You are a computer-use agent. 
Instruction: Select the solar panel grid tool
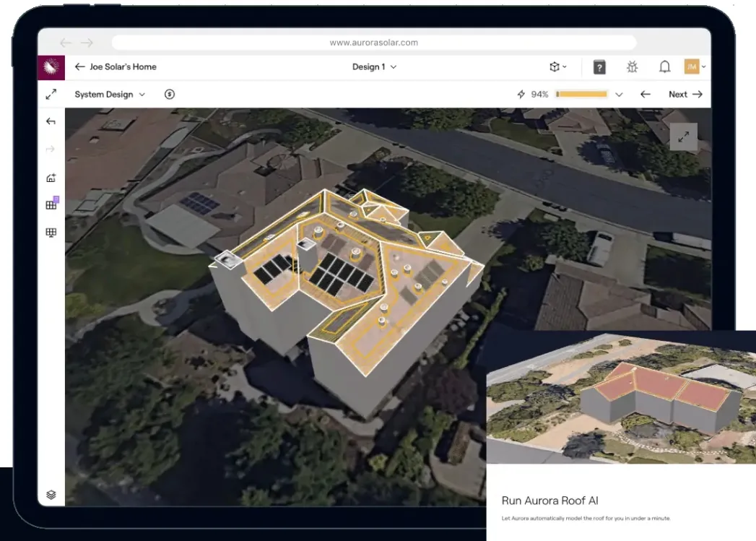point(51,205)
